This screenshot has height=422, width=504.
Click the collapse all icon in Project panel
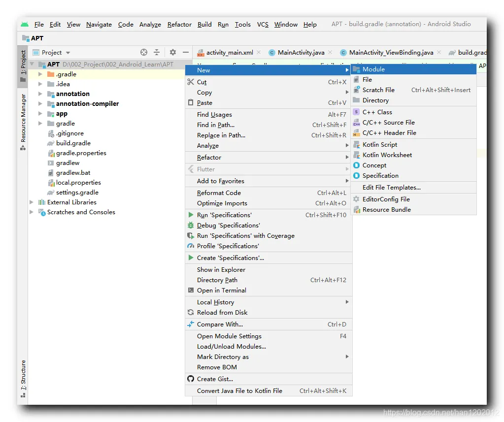[x=157, y=52]
